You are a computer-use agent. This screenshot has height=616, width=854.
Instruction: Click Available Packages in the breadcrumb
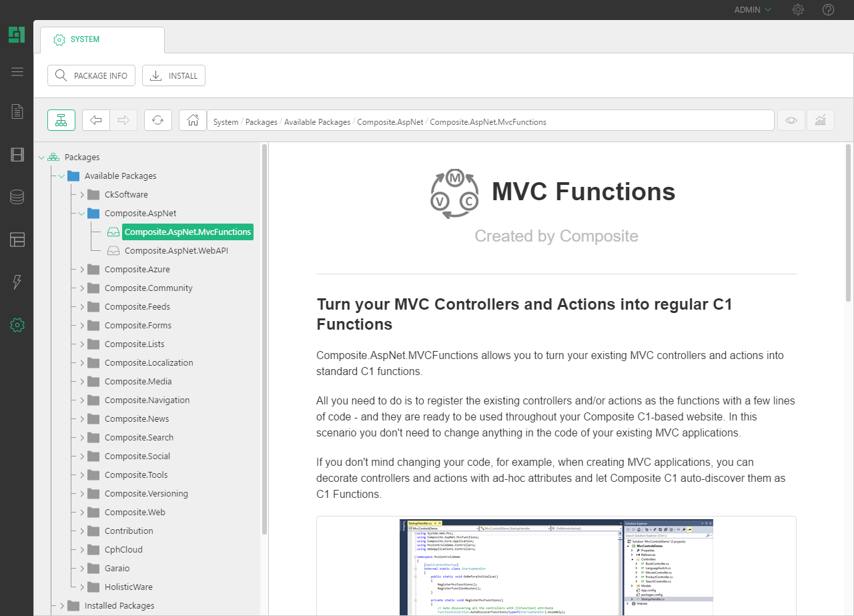pyautogui.click(x=317, y=122)
